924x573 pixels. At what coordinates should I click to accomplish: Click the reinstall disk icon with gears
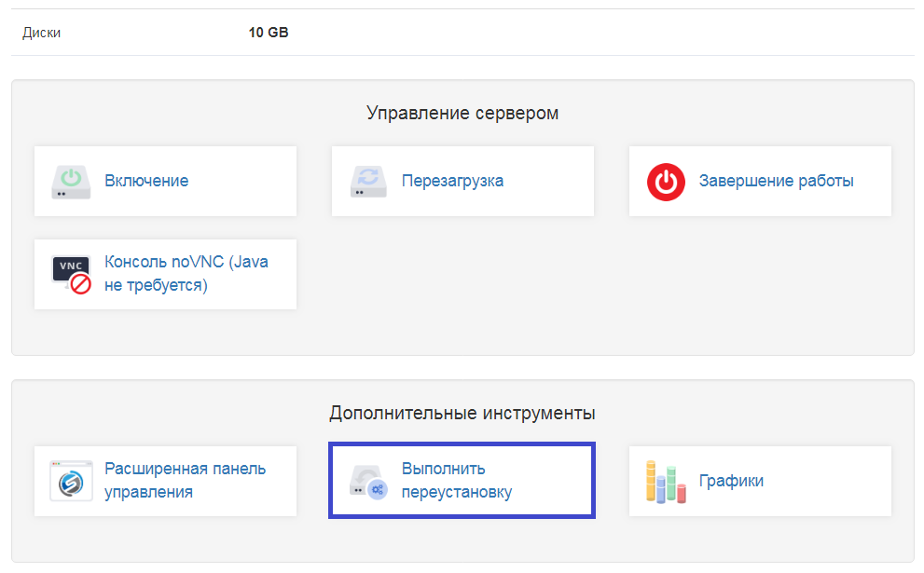pos(368,482)
